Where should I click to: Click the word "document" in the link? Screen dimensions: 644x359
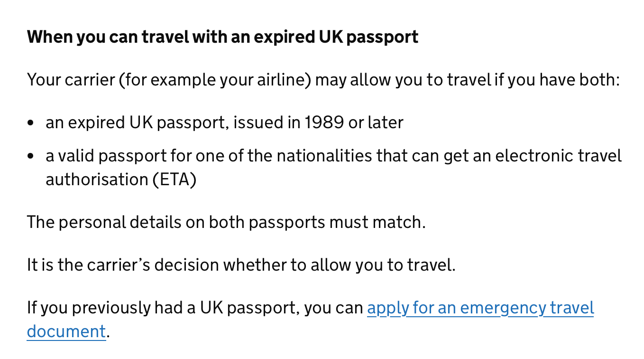[66, 331]
